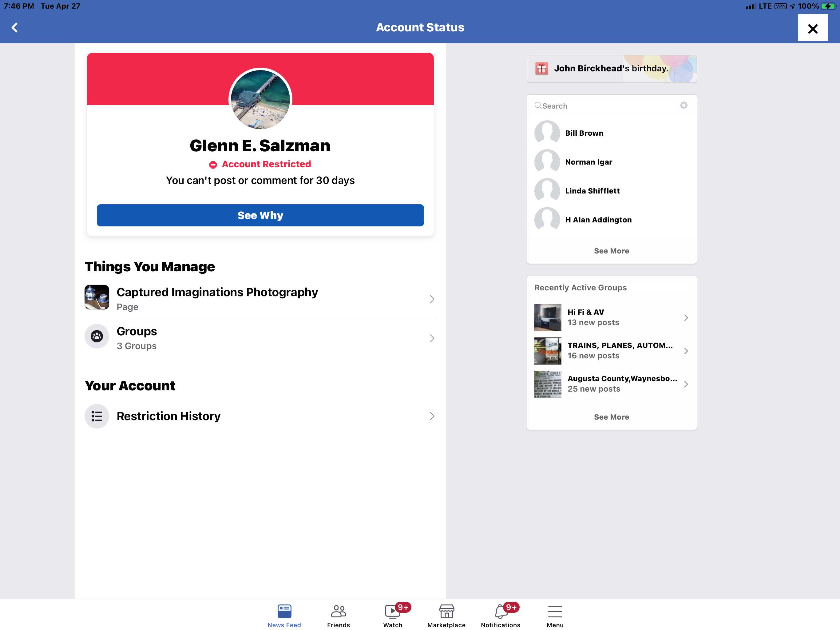Expand TRAINS, PLANES, AUTOM... chevron

[686, 351]
